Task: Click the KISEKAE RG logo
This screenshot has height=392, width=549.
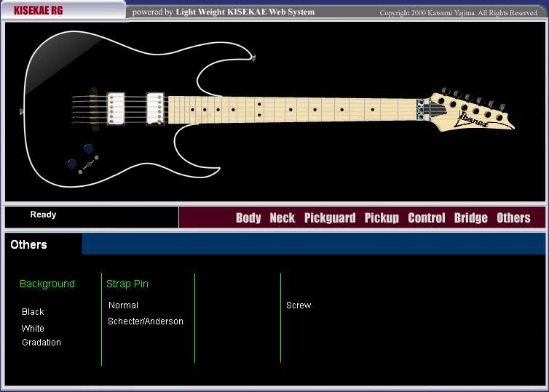Action: [x=39, y=10]
